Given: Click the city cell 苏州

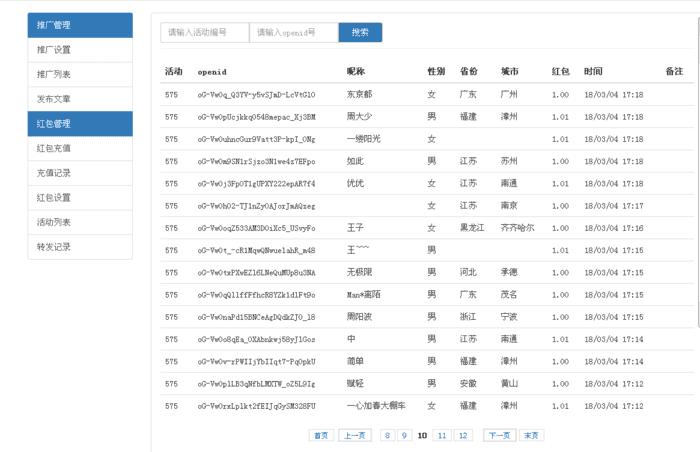Looking at the screenshot, I should (x=509, y=161).
